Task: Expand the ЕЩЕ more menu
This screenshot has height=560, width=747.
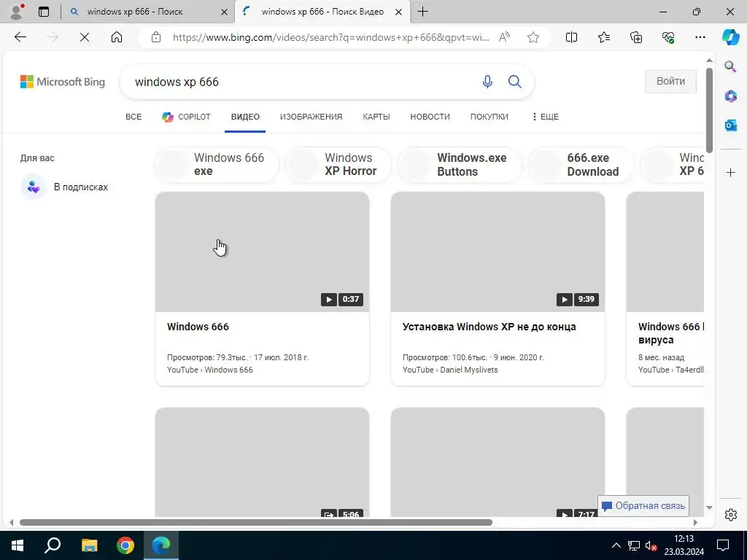Action: [x=545, y=117]
